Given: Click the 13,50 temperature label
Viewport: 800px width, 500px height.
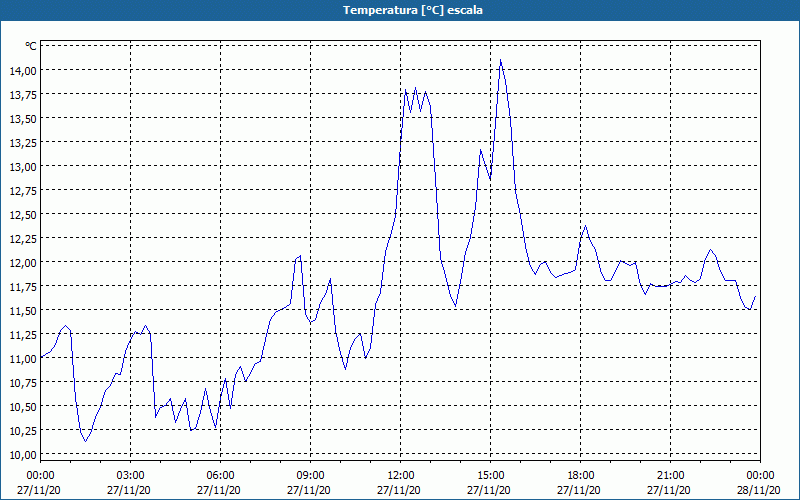Looking at the screenshot, I should click(x=23, y=118).
